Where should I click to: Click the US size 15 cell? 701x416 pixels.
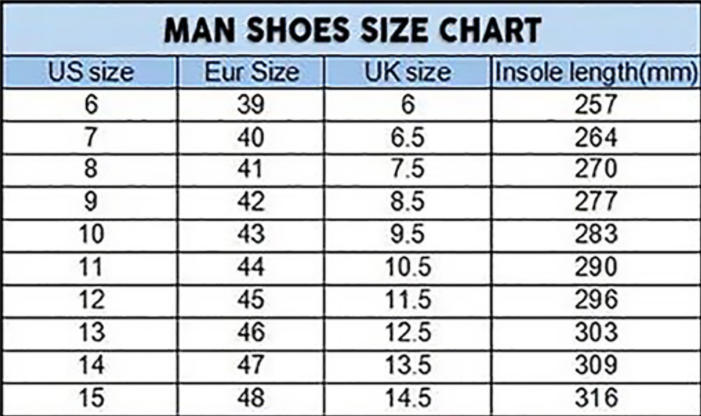coord(89,398)
